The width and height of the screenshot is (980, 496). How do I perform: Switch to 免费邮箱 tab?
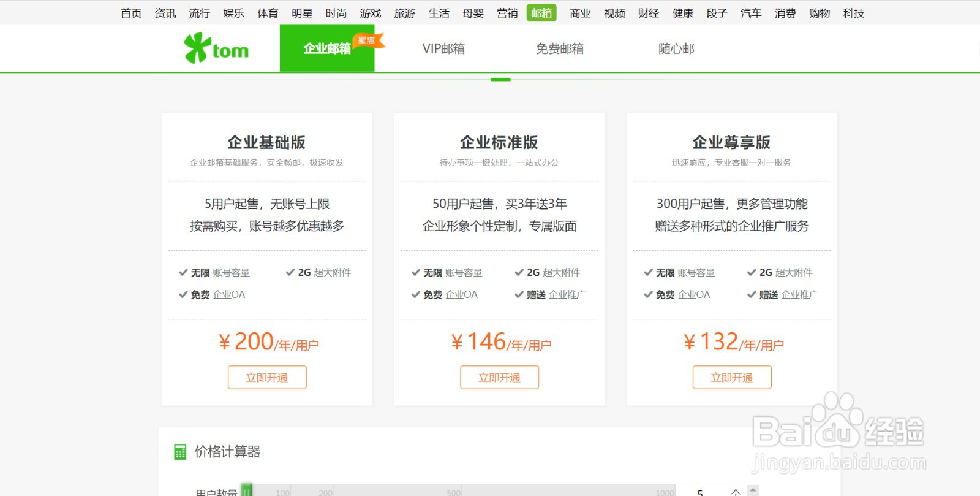click(x=560, y=48)
